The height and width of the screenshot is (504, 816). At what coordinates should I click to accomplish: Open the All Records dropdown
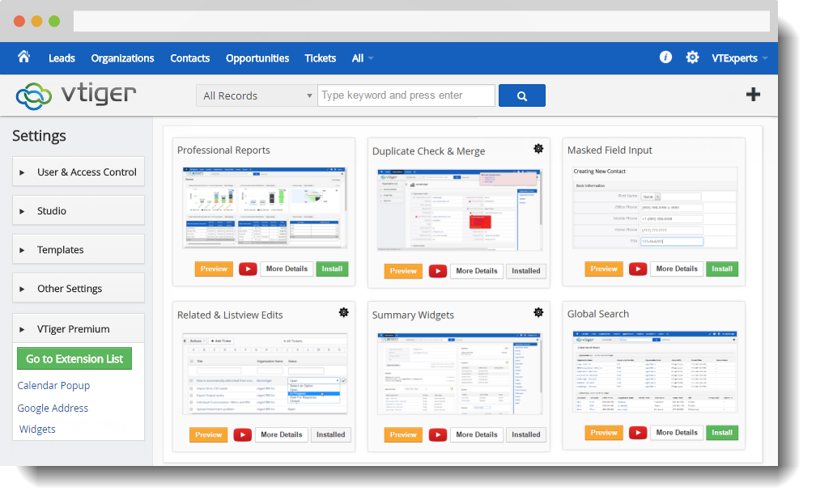257,95
